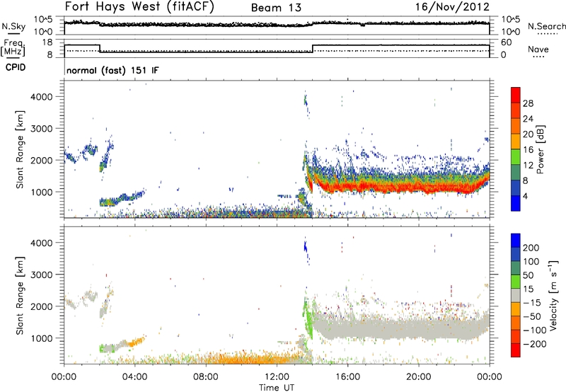Click the 'N.Sky' label

click(x=13, y=26)
